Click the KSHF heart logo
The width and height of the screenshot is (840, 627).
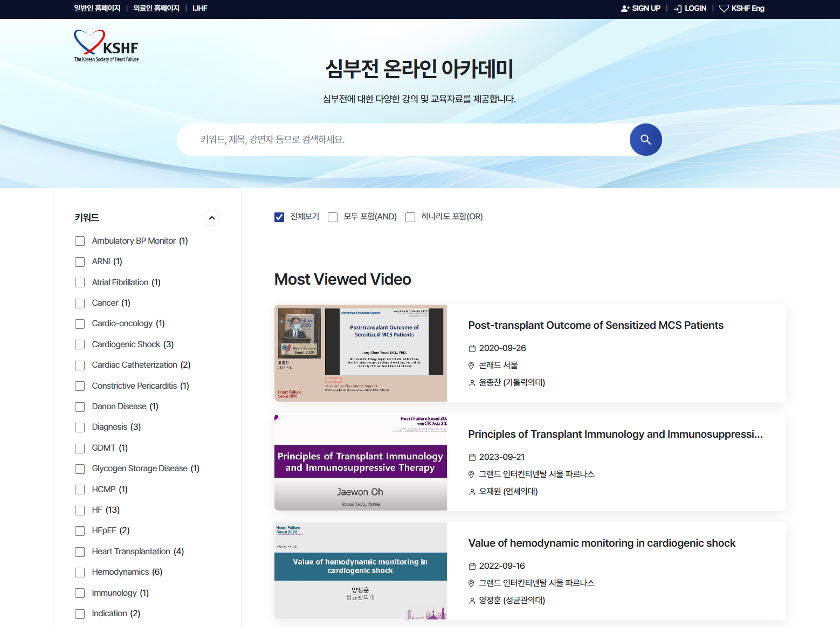[106, 46]
